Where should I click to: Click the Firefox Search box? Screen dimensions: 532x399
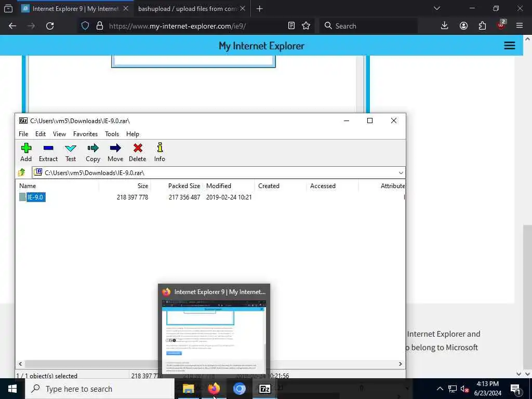[368, 26]
